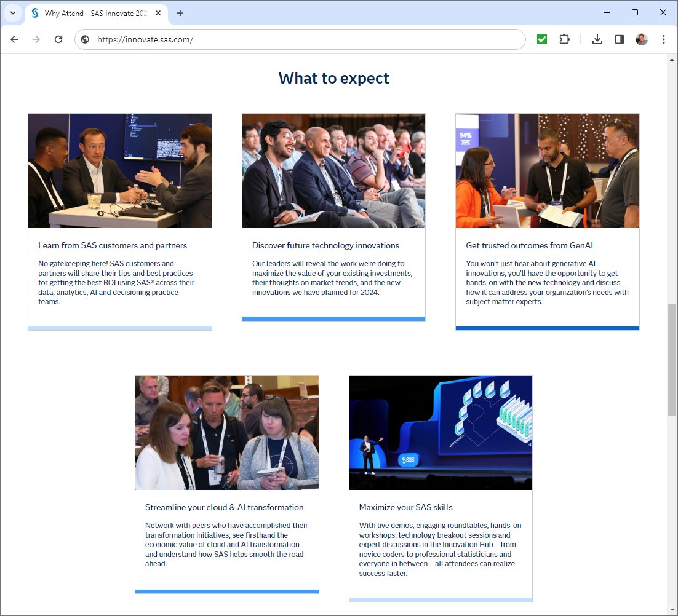The image size is (678, 616).
Task: Open the cloud & AI transformation photo
Action: [x=227, y=432]
